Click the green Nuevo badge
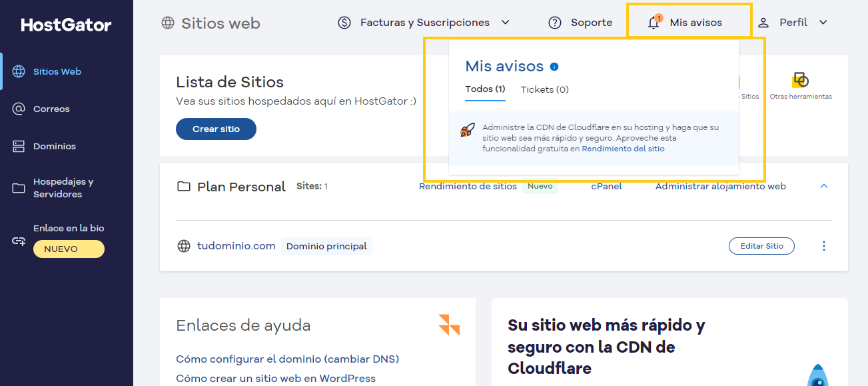The height and width of the screenshot is (386, 868). pos(540,187)
